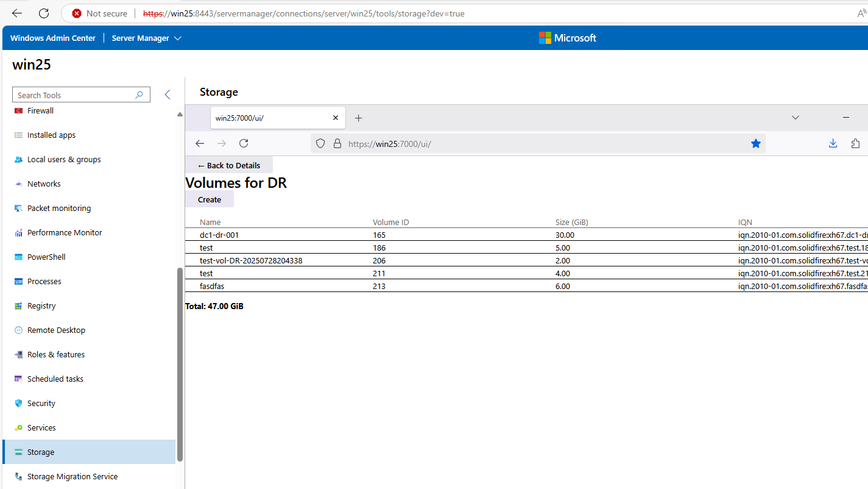This screenshot has height=489, width=868.
Task: Click the sidebar scroll up arrow
Action: coord(180,114)
